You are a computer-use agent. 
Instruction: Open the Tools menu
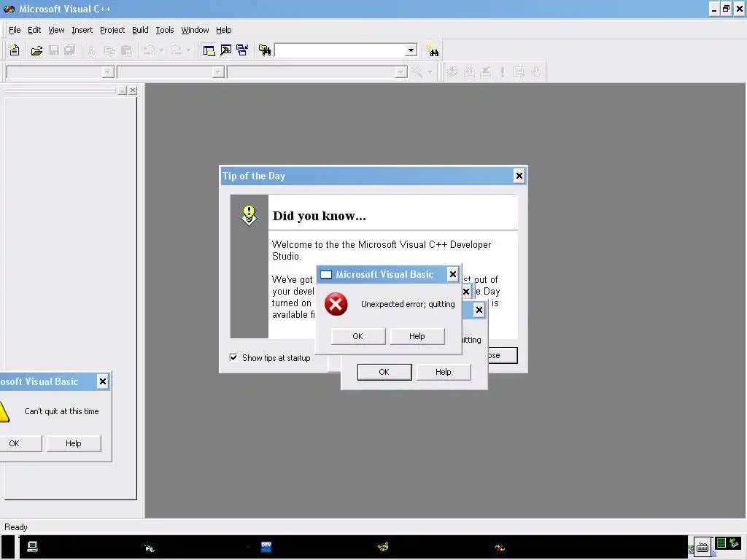165,30
